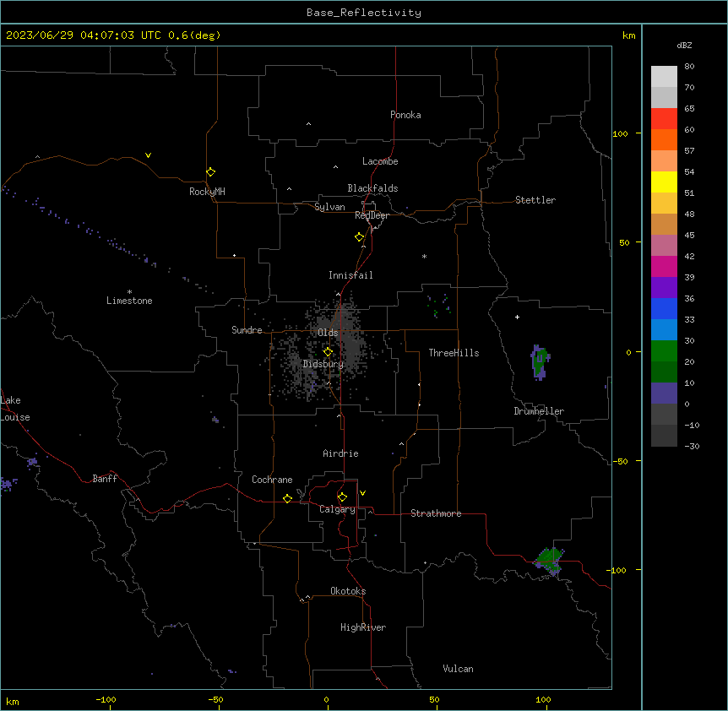728x711 pixels.
Task: Select the yellow diamond marker above Calgary label
Action: click(x=342, y=497)
